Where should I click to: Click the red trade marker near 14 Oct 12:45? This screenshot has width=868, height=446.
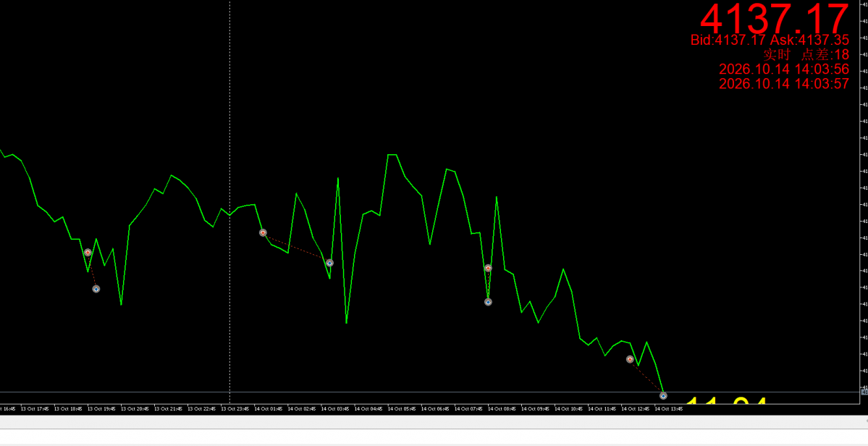pyautogui.click(x=629, y=359)
